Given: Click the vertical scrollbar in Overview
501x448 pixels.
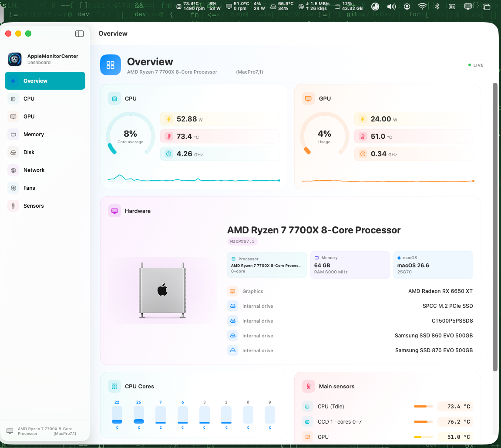Looking at the screenshot, I should pos(495,227).
